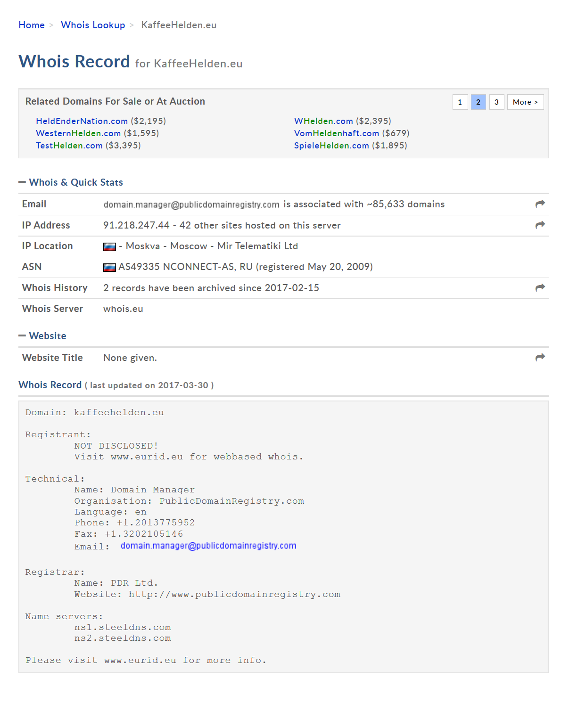Click the share arrow in the IP Address row
This screenshot has height=728, width=561.
[x=540, y=225]
